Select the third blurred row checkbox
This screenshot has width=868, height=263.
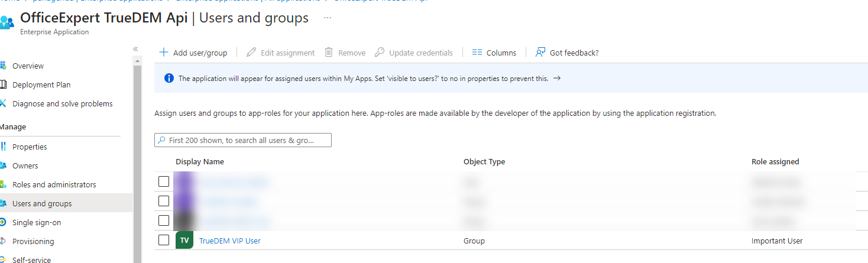click(164, 220)
